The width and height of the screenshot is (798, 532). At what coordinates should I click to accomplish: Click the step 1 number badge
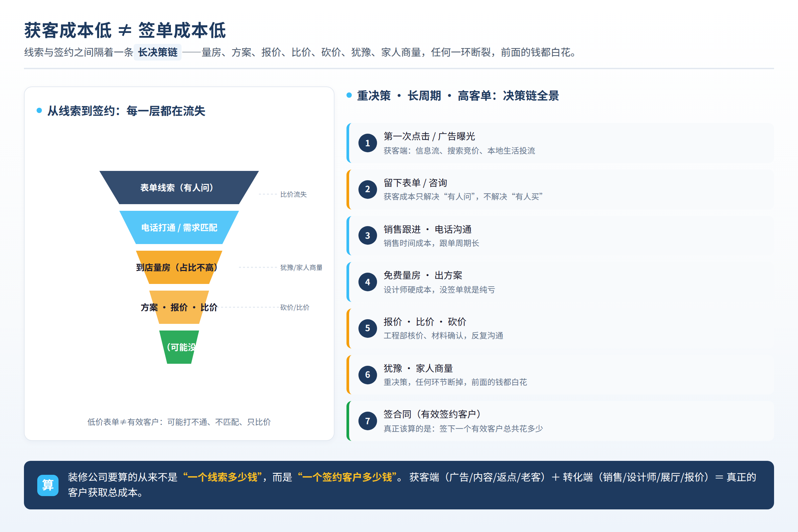click(x=367, y=143)
